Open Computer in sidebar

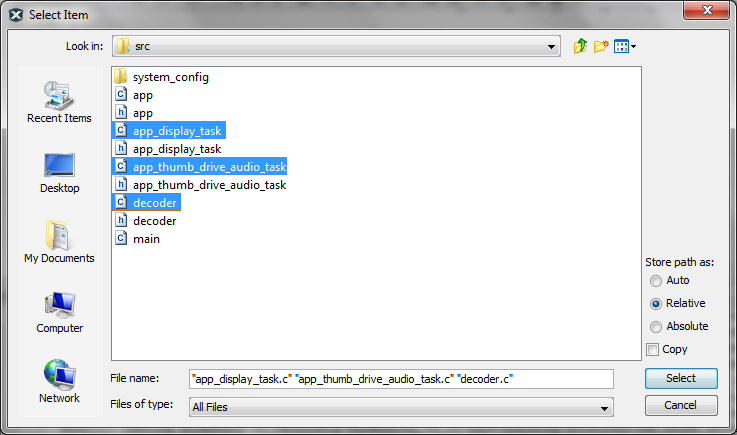point(59,311)
